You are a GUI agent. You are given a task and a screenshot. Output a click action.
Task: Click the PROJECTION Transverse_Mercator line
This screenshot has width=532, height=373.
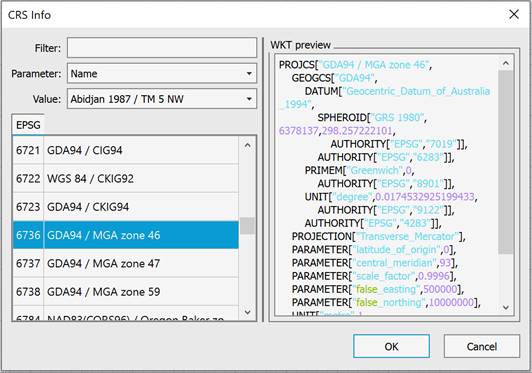(379, 236)
